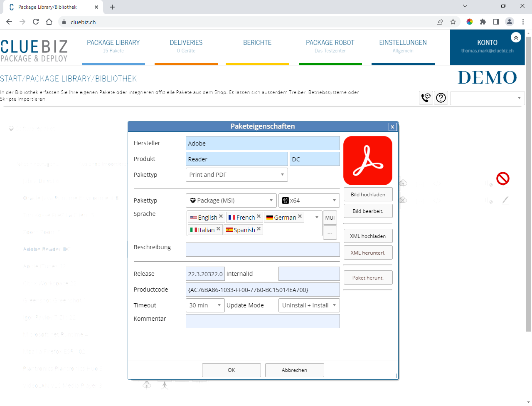Focus the Productcode field

263,290
